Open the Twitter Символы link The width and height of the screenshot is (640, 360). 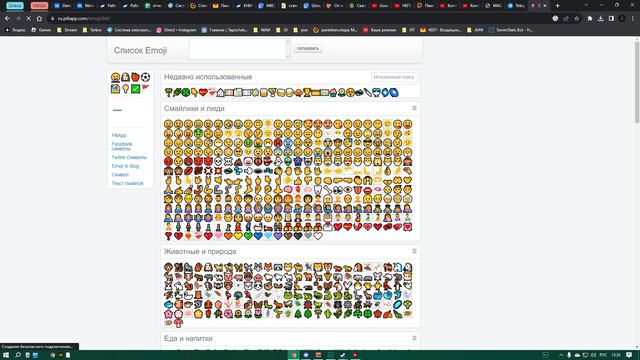pos(129,157)
